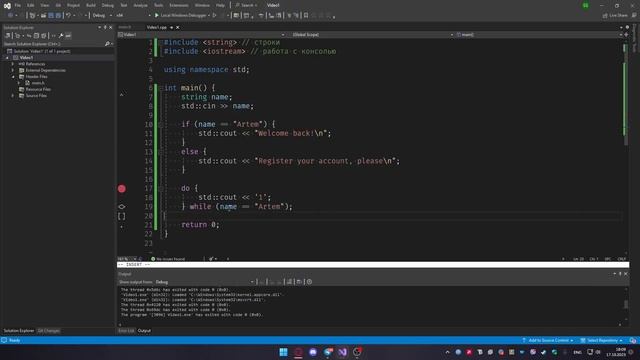
Task: Click Add to Source Control
Action: pyautogui.click(x=547, y=340)
